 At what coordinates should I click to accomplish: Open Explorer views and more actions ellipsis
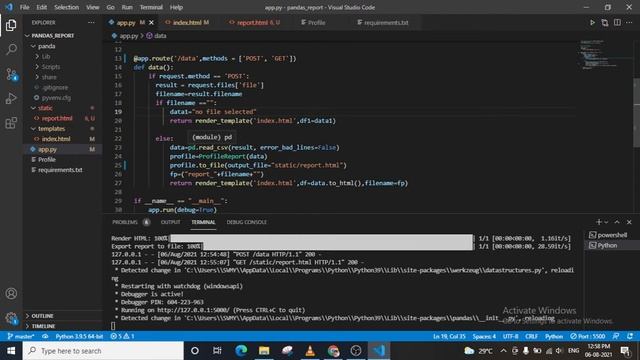tap(91, 23)
